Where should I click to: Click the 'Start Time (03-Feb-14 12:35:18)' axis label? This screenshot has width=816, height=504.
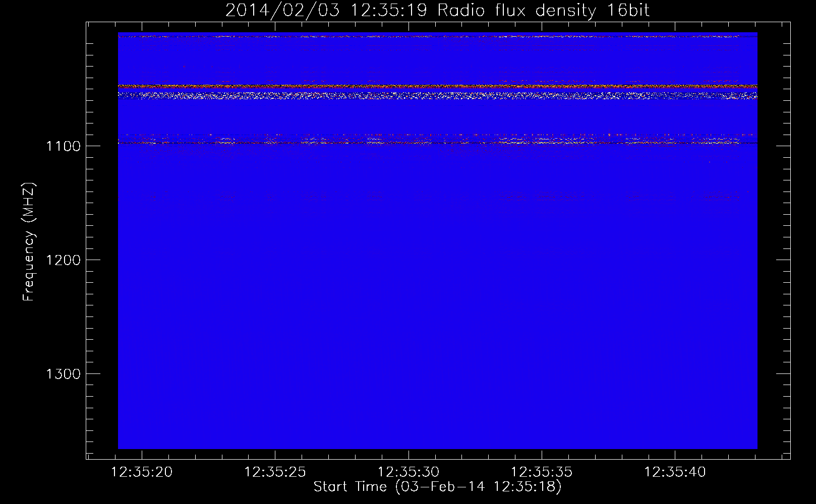(x=437, y=487)
